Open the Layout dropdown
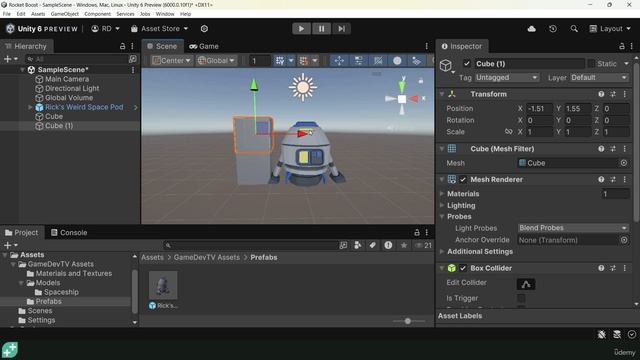The height and width of the screenshot is (360, 640). [610, 29]
